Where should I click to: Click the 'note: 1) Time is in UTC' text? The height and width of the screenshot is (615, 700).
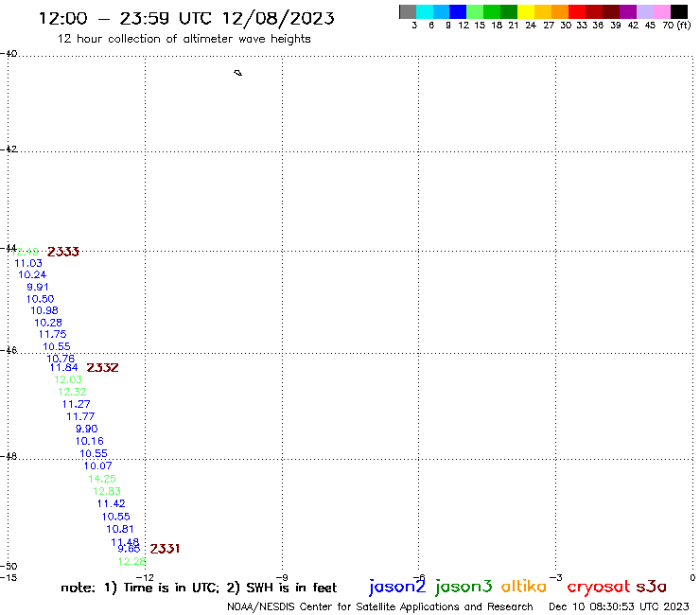coord(140,588)
